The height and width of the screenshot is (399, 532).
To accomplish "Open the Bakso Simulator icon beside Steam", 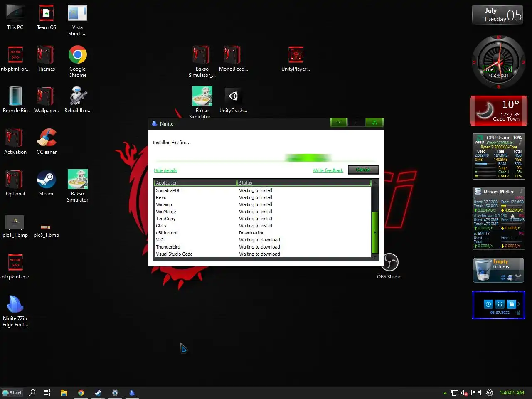I will tap(78, 186).
